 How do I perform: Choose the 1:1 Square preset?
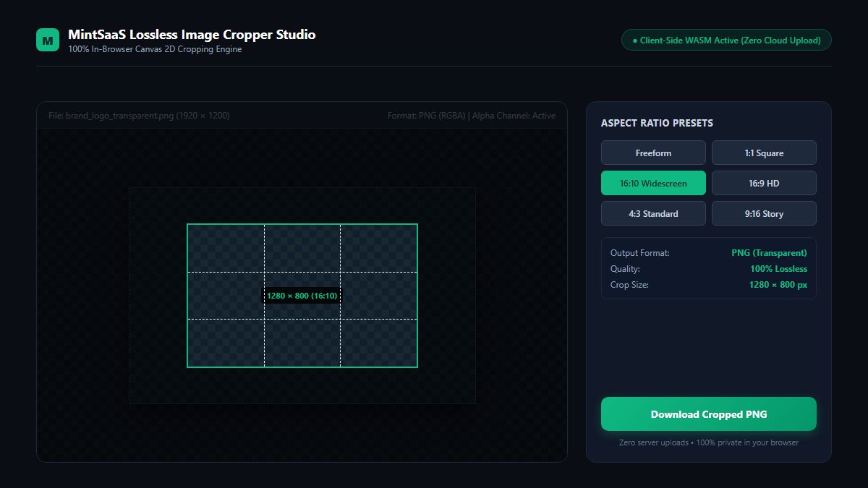click(x=764, y=153)
